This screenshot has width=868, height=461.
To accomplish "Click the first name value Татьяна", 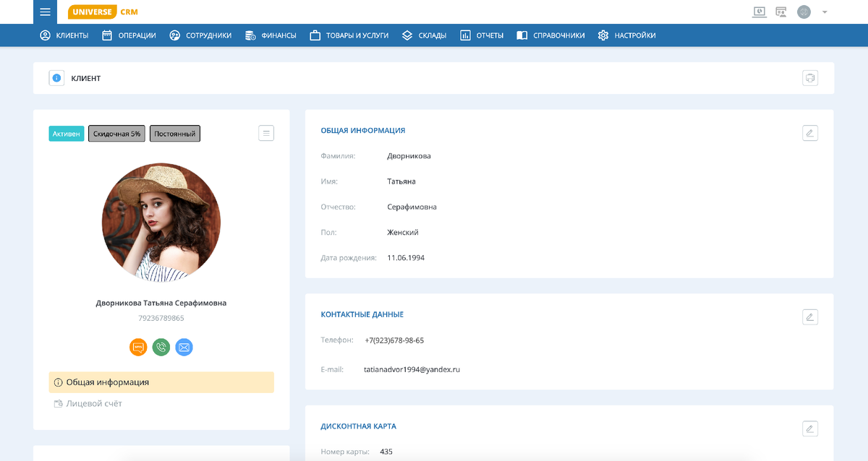I will pos(401,181).
